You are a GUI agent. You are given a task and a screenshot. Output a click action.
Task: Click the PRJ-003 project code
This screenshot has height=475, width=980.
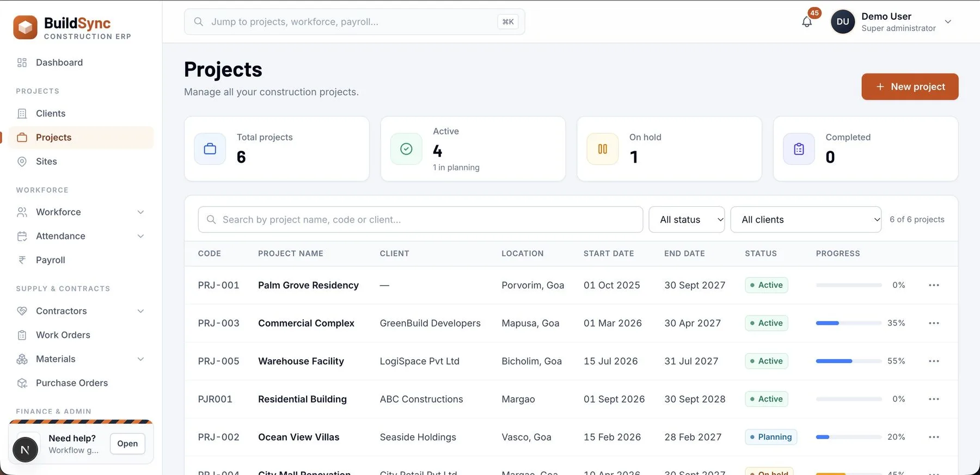pyautogui.click(x=219, y=323)
